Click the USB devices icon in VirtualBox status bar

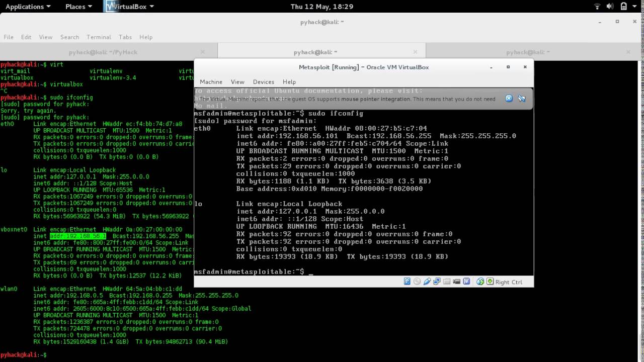(427, 282)
